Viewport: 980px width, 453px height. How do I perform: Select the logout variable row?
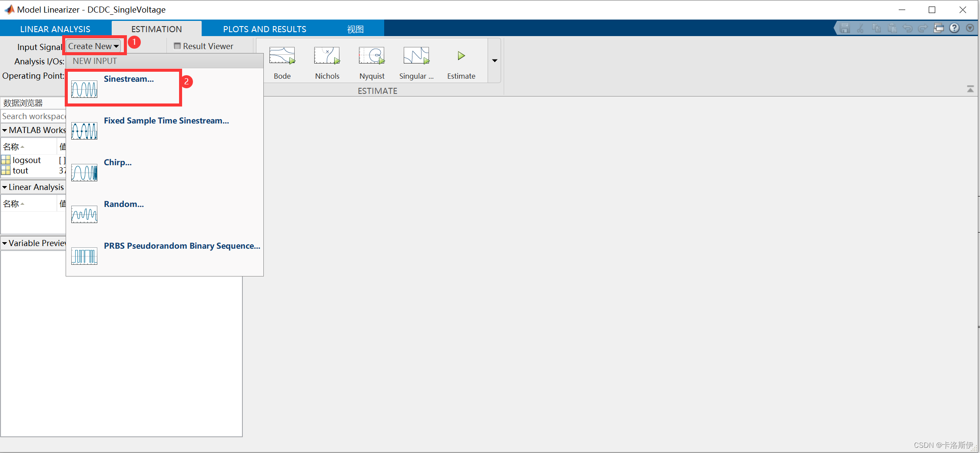[x=33, y=160]
